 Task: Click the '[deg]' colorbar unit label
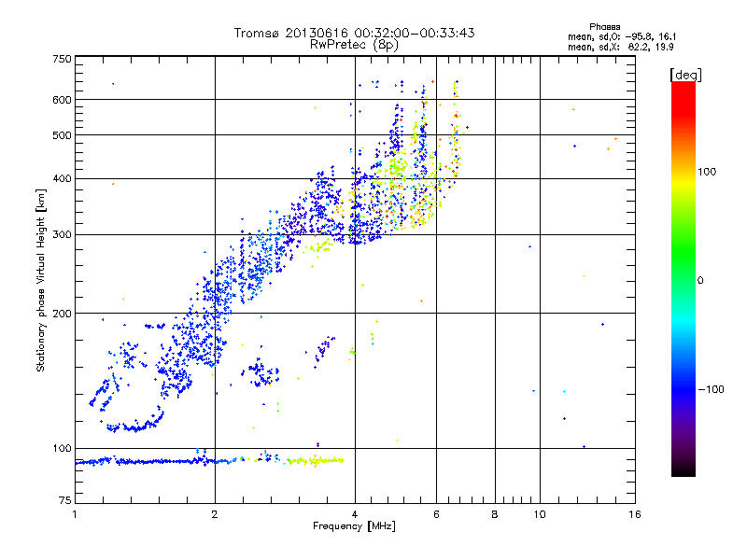coord(685,75)
